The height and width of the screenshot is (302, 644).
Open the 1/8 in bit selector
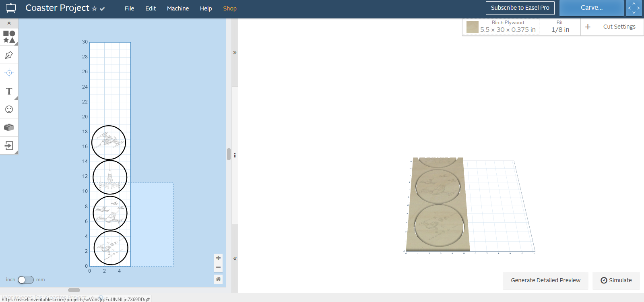(560, 27)
